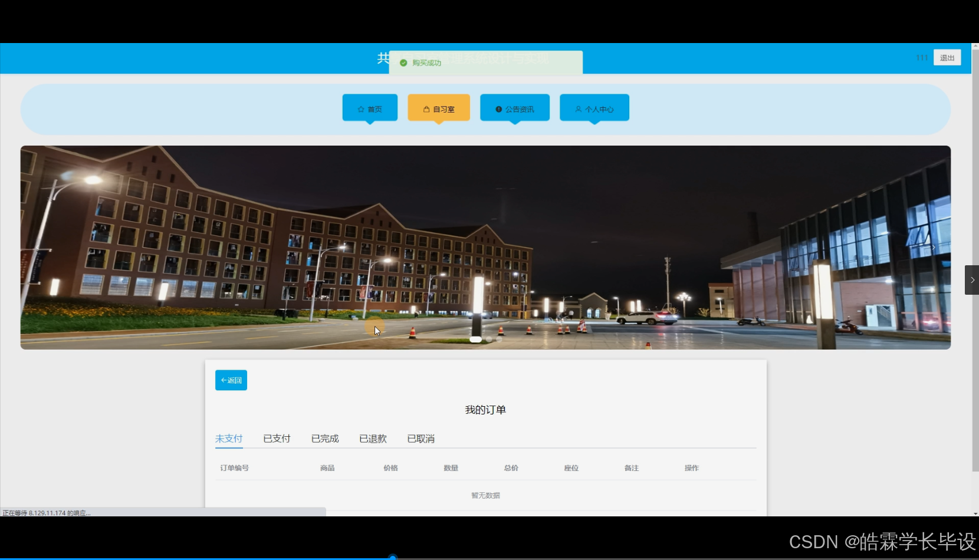
Task: Open the 公告资讯 announcements navigation button
Action: click(515, 107)
